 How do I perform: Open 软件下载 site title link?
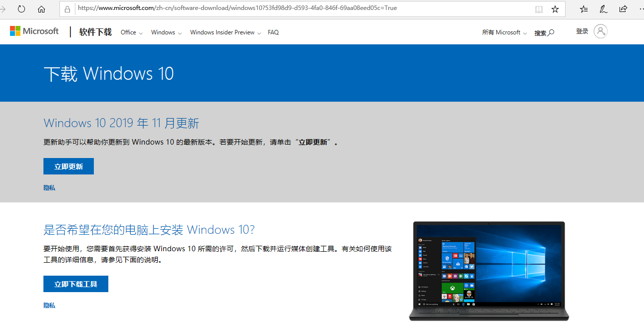tap(95, 32)
